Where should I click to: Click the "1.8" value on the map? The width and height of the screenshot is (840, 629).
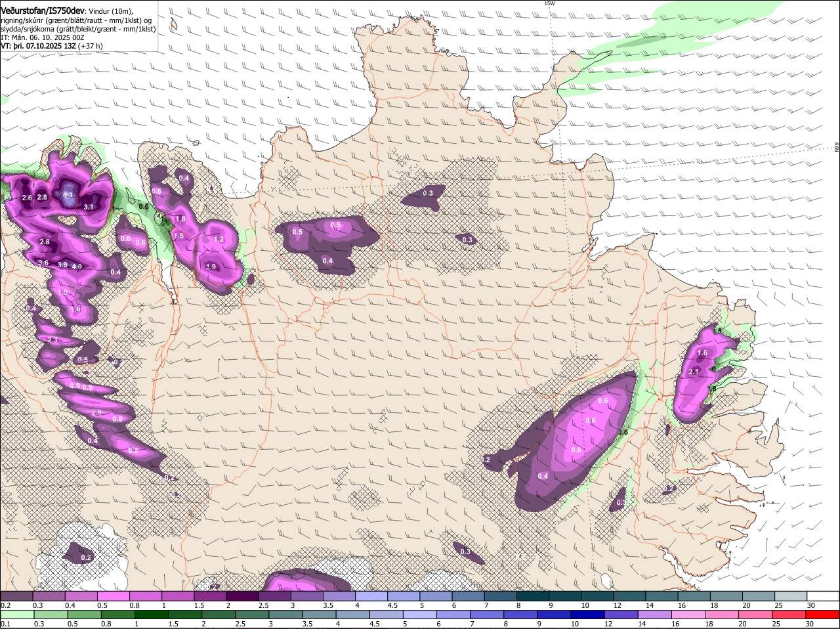181,219
